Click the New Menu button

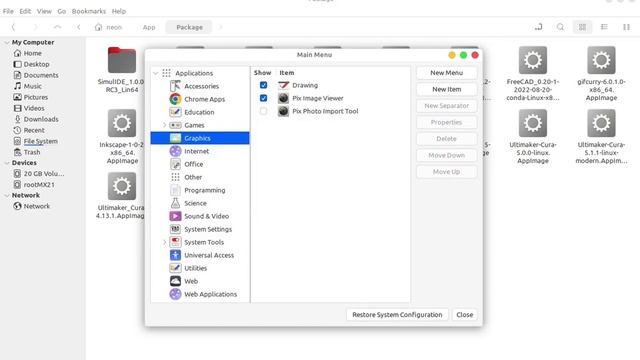point(447,73)
